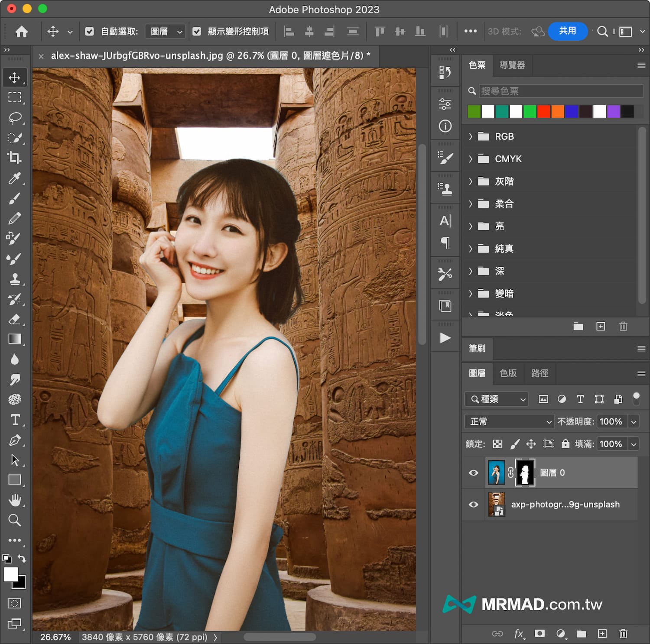Open the Info panel icon
Viewport: 650px width, 644px height.
(x=445, y=126)
